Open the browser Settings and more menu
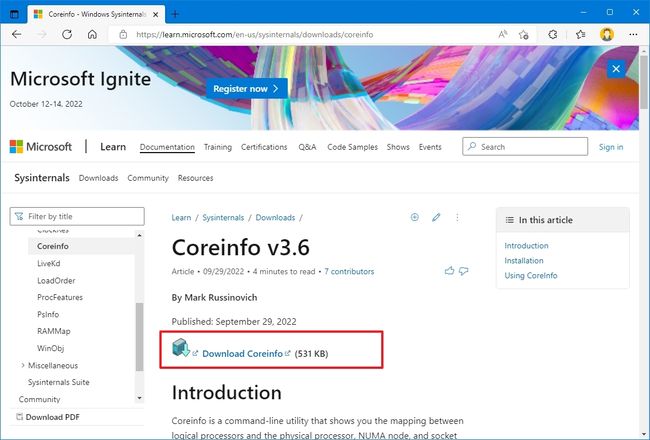 633,34
